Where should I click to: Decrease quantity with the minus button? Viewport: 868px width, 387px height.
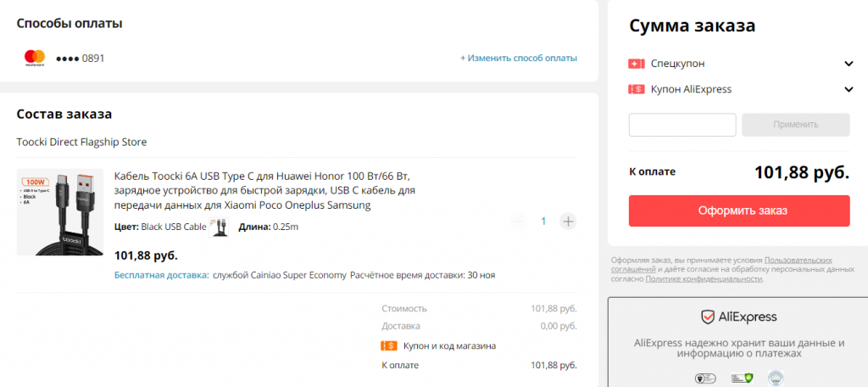pyautogui.click(x=519, y=222)
